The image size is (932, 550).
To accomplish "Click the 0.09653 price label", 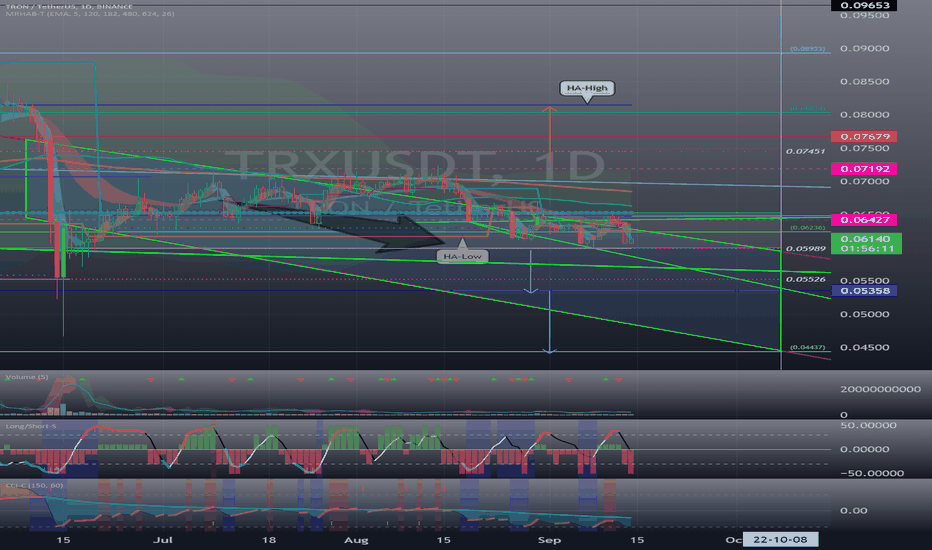I will click(x=864, y=5).
